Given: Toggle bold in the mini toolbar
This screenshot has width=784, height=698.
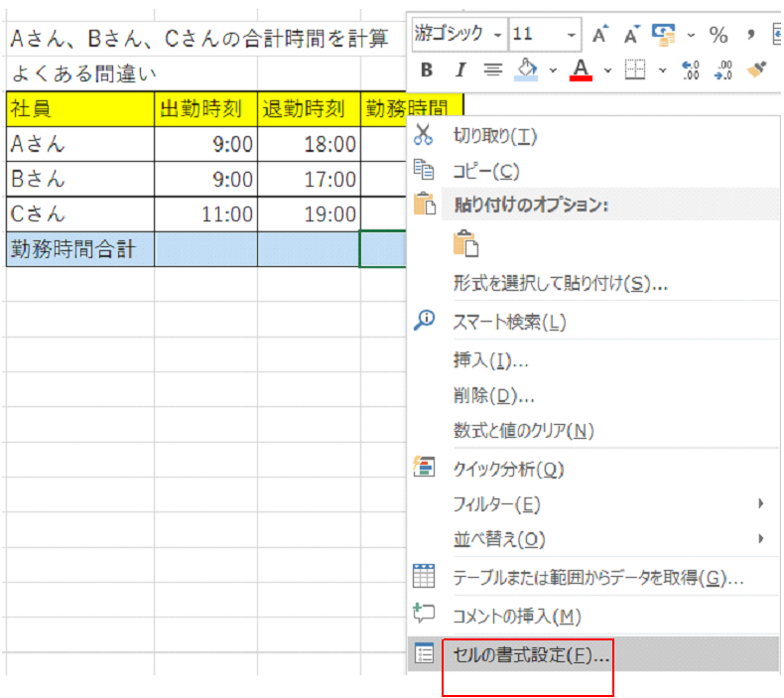Looking at the screenshot, I should (x=427, y=70).
